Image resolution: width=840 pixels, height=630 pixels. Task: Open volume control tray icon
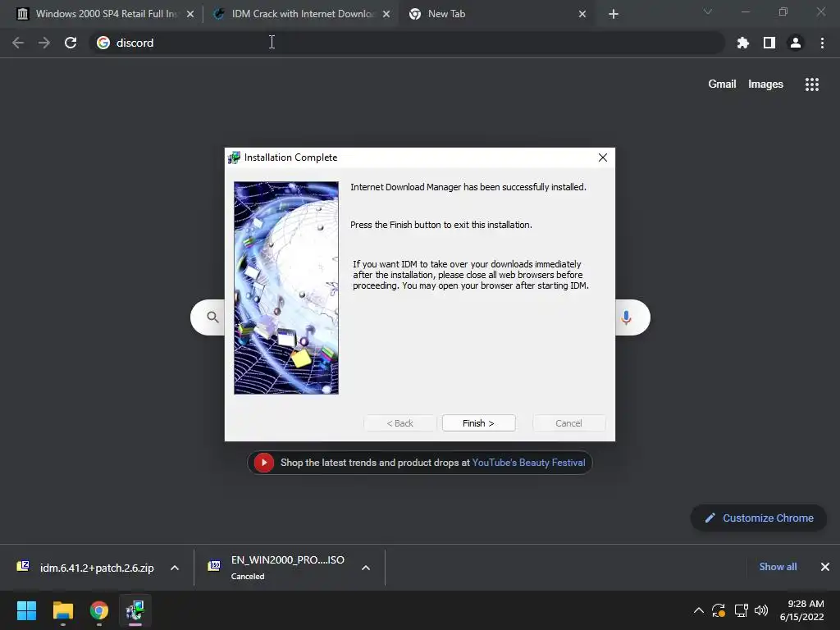pyautogui.click(x=761, y=610)
